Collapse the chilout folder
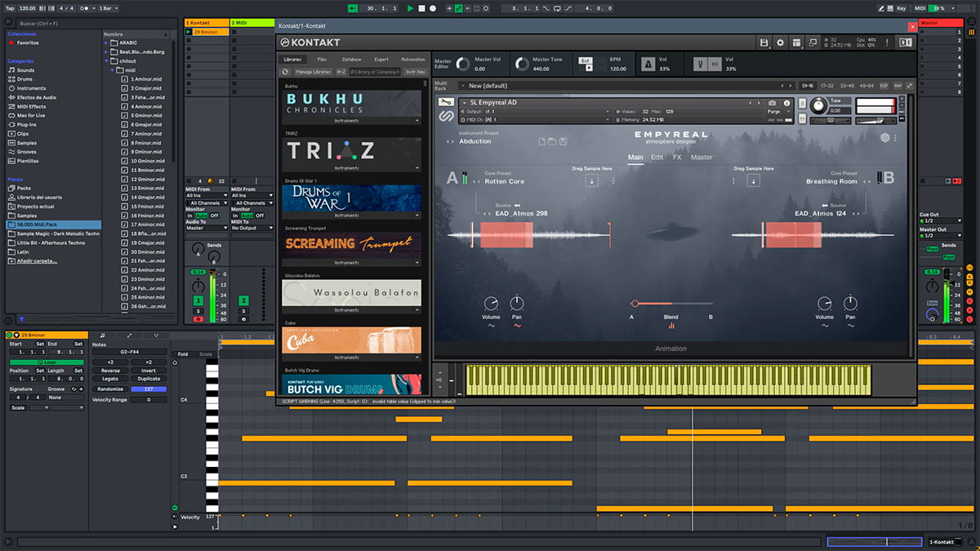This screenshot has width=980, height=551. [x=107, y=61]
